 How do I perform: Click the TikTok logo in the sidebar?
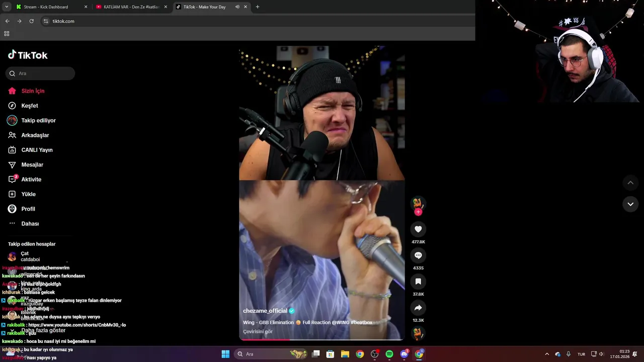28,55
